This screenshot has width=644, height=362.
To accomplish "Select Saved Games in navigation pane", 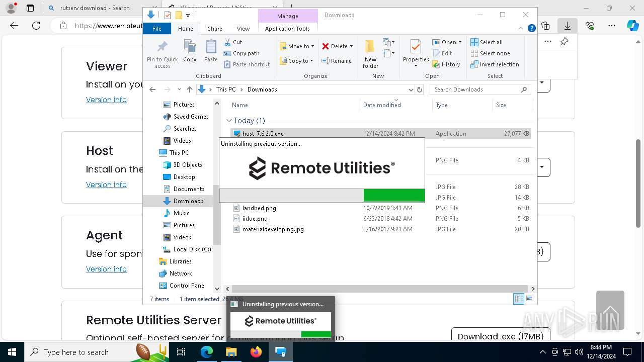I will pyautogui.click(x=185, y=117).
